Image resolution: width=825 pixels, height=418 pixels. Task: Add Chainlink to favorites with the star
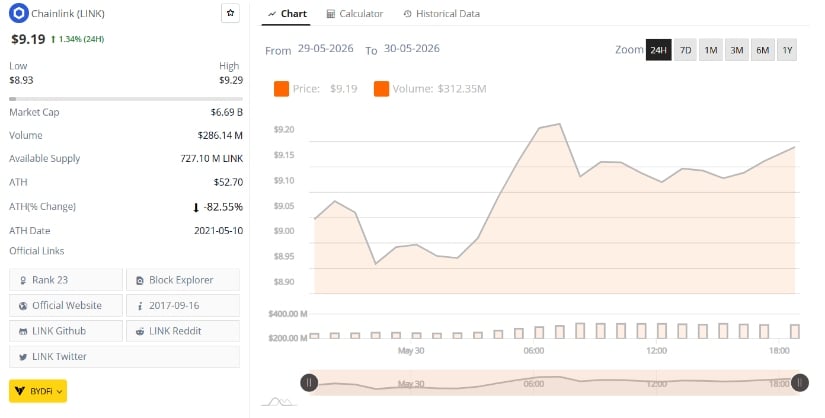point(230,13)
